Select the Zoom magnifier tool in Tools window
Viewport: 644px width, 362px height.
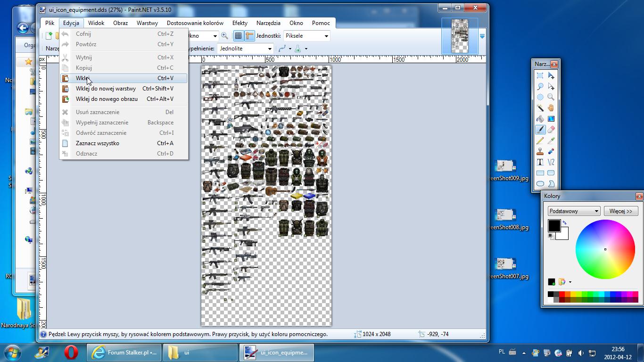(551, 97)
